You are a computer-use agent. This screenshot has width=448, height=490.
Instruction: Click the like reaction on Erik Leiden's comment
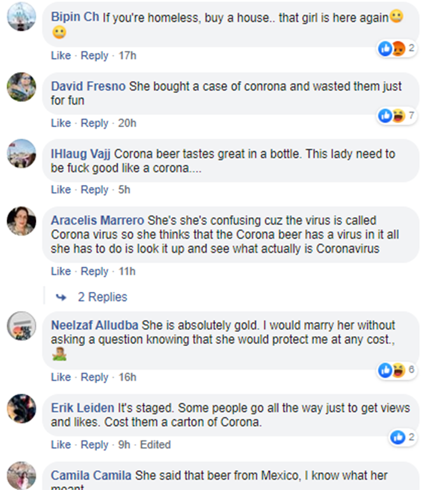click(x=397, y=437)
